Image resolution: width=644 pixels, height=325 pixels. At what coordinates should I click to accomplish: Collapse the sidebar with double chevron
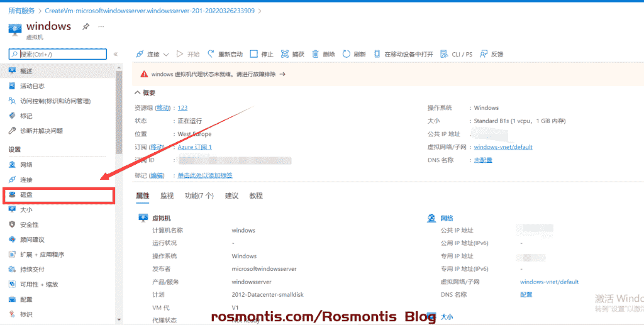[116, 54]
